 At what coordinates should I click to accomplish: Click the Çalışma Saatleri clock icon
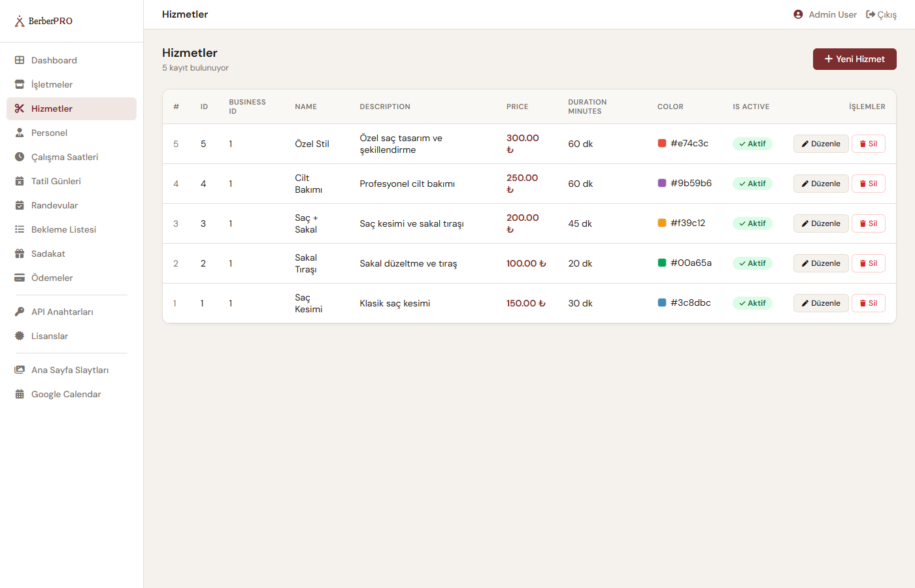click(20, 157)
